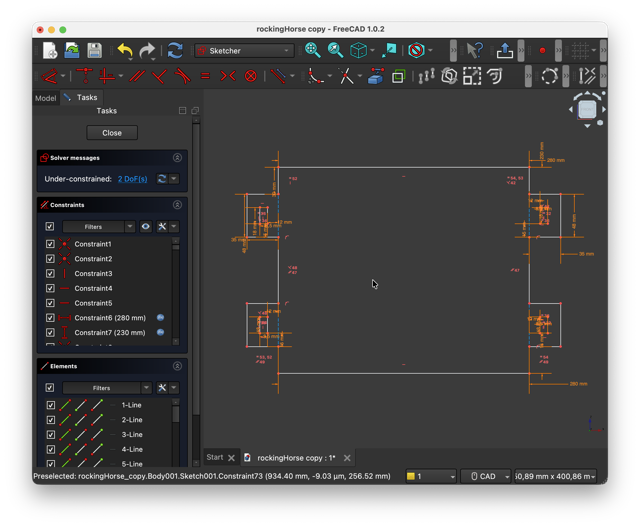
Task: Open the Sketcher workbench dropdown
Action: point(245,51)
